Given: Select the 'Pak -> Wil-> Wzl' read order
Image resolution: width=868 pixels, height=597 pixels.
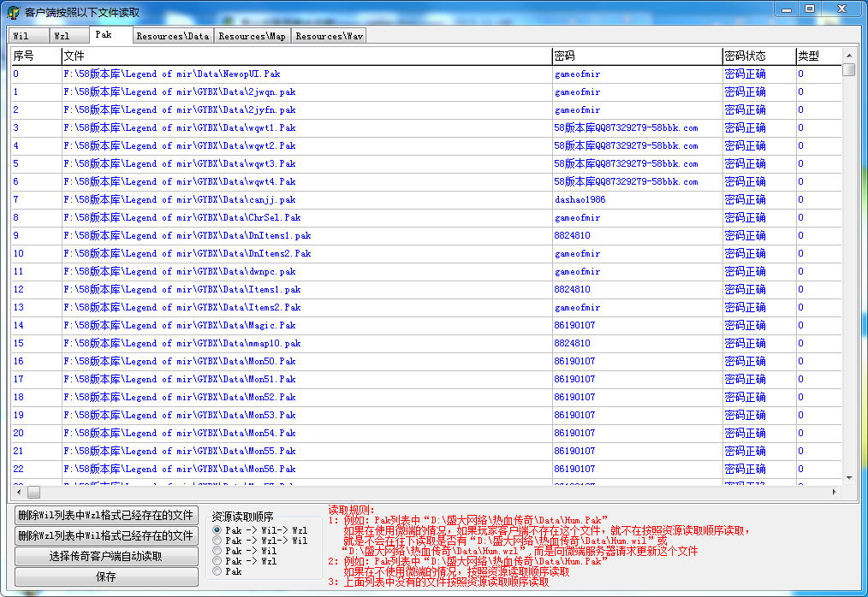Looking at the screenshot, I should [217, 530].
